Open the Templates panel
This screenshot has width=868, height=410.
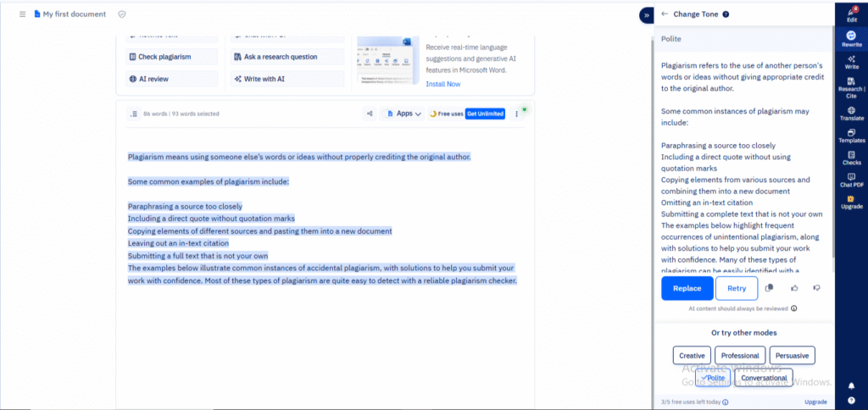tap(851, 134)
